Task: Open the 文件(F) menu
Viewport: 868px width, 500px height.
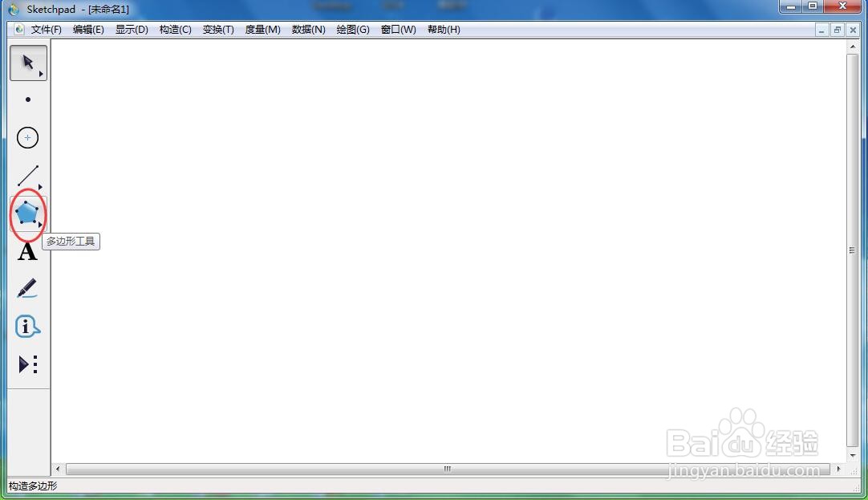Action: click(x=46, y=30)
